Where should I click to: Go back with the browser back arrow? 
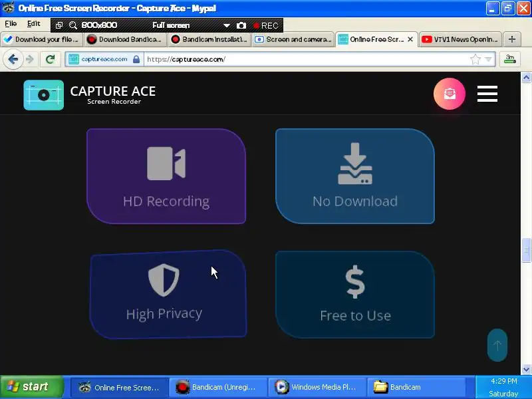click(x=13, y=59)
